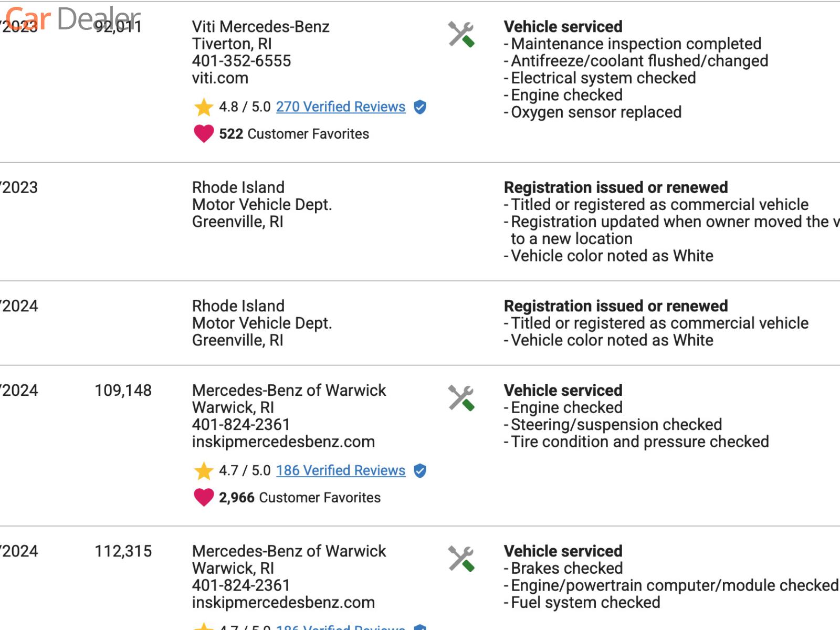Click the verified badge after 186 Verified Reviews
This screenshot has width=840, height=630.
click(x=420, y=471)
